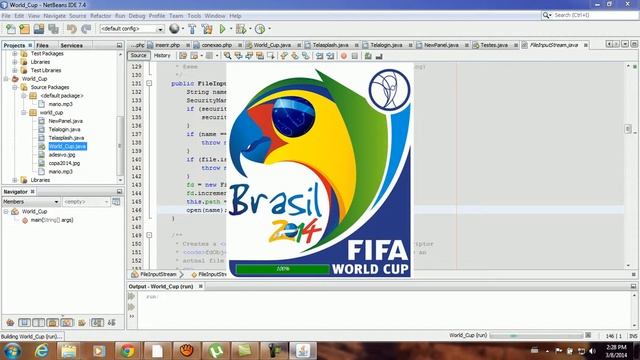640x360 pixels.
Task: Open Internet Explorer from taskbar
Action: click(41, 351)
